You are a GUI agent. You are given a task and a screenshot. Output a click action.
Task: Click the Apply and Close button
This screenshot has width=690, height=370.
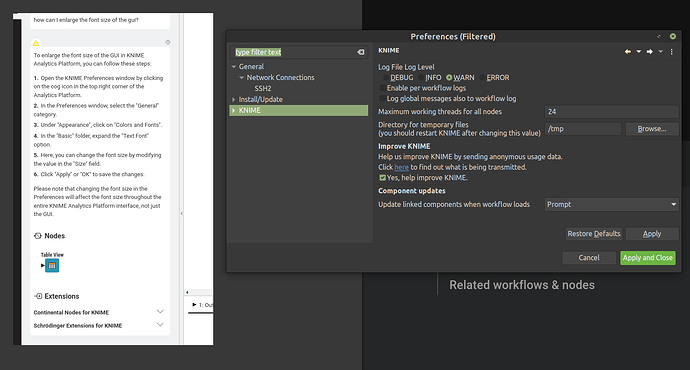pos(647,258)
